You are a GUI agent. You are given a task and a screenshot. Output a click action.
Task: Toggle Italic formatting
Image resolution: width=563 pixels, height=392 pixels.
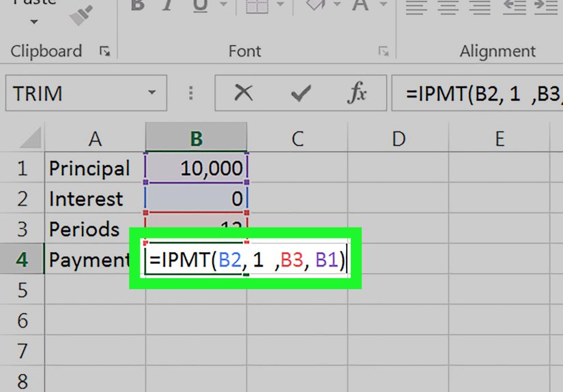pyautogui.click(x=167, y=5)
